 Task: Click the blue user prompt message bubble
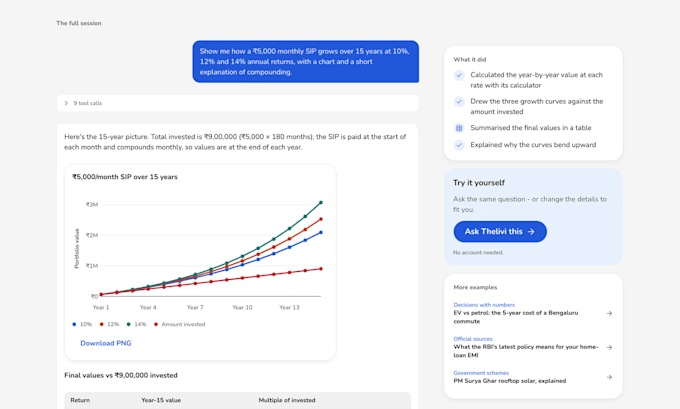pyautogui.click(x=306, y=62)
